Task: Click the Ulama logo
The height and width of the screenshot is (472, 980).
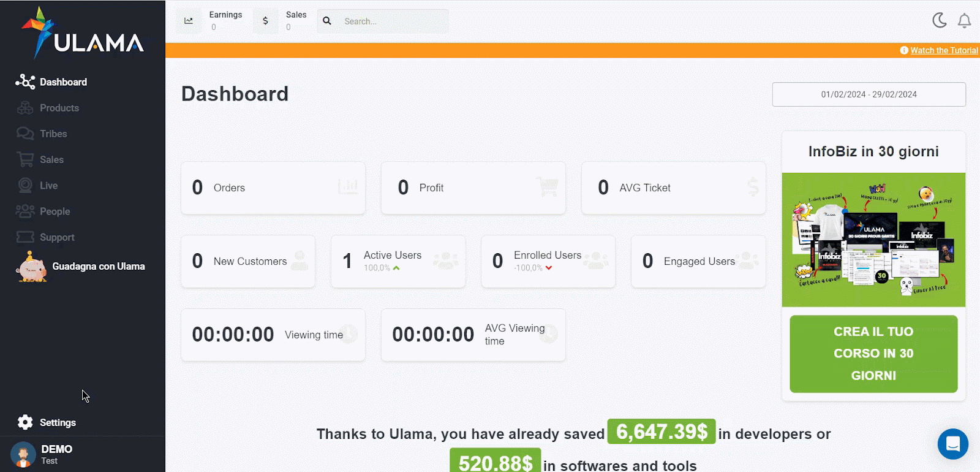Action: tap(83, 33)
